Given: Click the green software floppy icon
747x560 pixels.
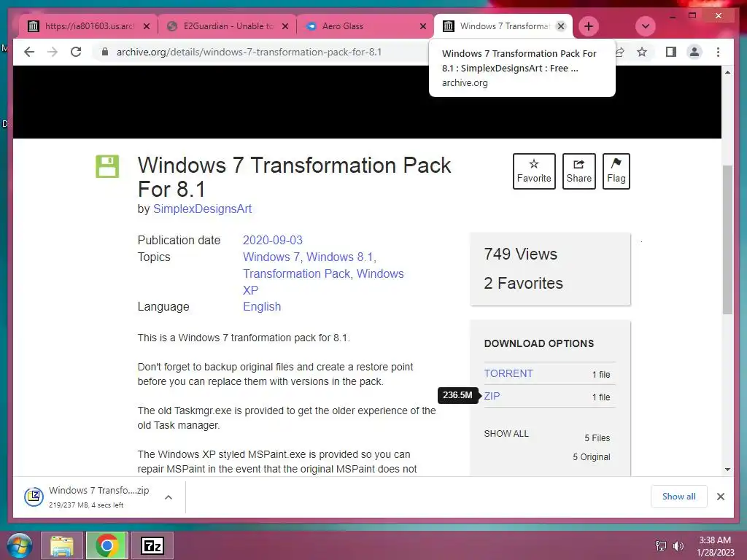Looking at the screenshot, I should (107, 166).
